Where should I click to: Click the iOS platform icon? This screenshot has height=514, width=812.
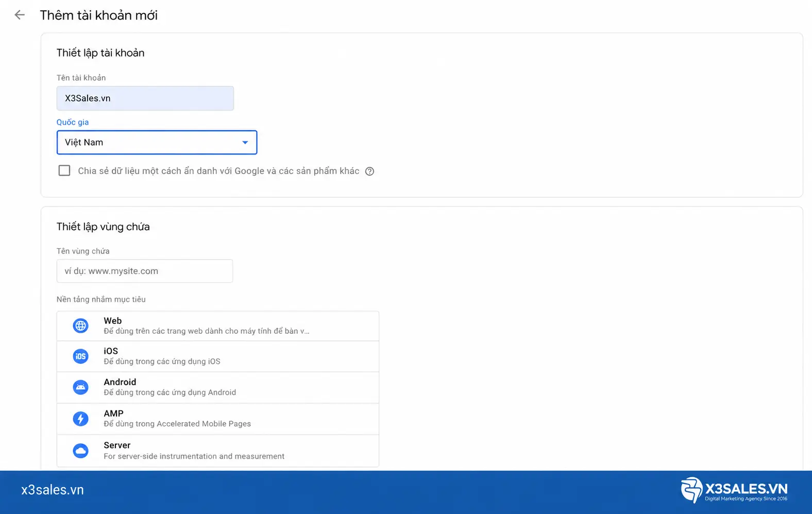[80, 356]
